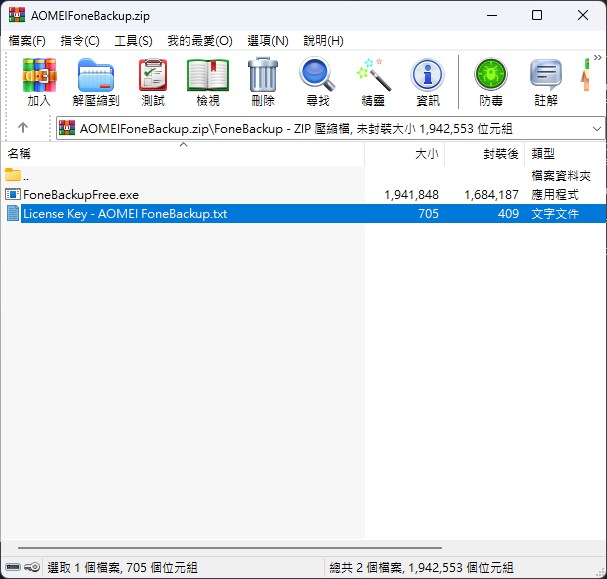Click the 解壓縮到 (Extract To) icon

coord(96,82)
